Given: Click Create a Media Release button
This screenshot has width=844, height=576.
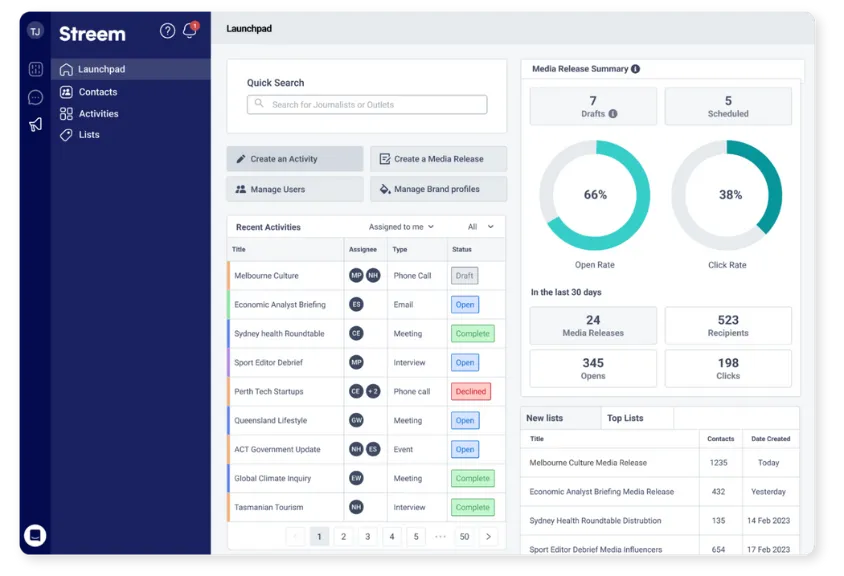Looking at the screenshot, I should [x=439, y=159].
